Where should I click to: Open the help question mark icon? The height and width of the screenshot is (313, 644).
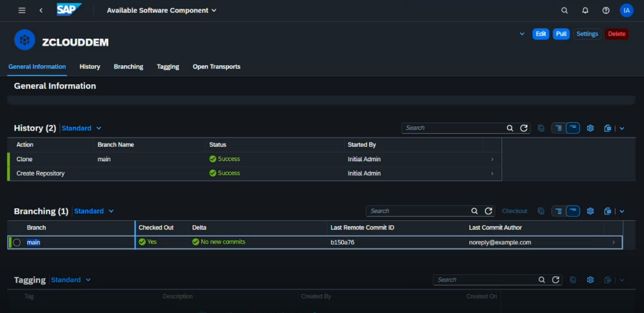(606, 10)
